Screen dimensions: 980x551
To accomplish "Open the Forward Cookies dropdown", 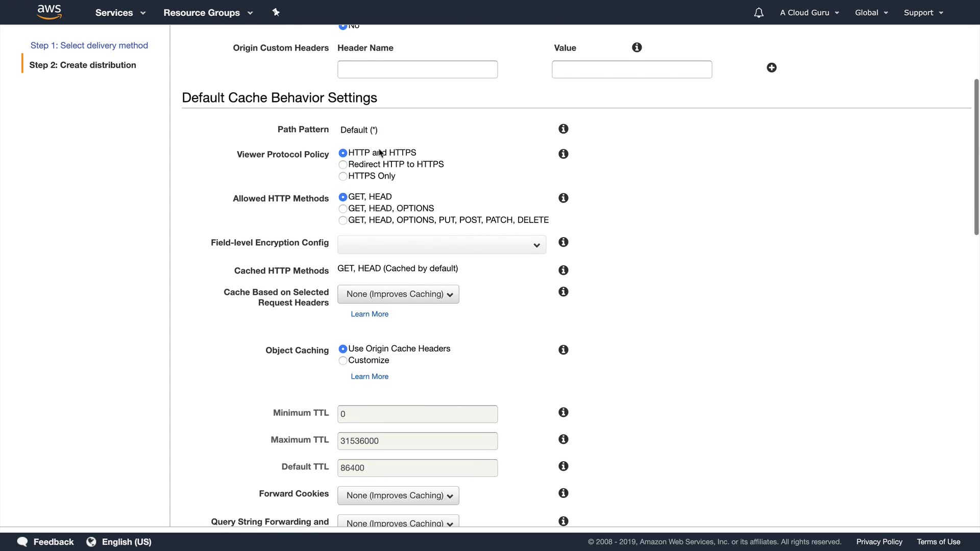I will (398, 495).
